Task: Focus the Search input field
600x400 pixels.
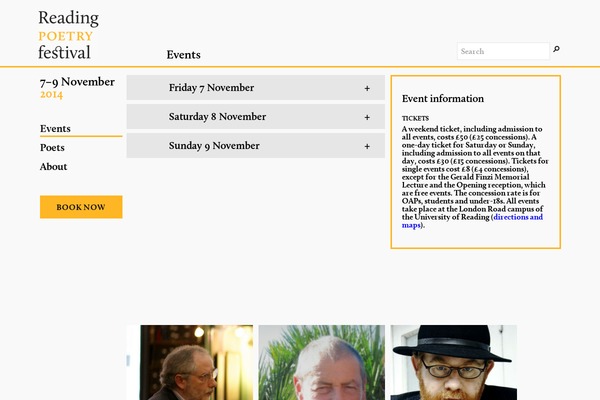Action: (x=503, y=51)
